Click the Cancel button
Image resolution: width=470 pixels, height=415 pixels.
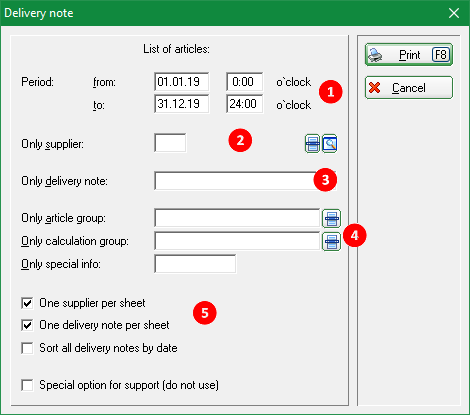[x=409, y=88]
